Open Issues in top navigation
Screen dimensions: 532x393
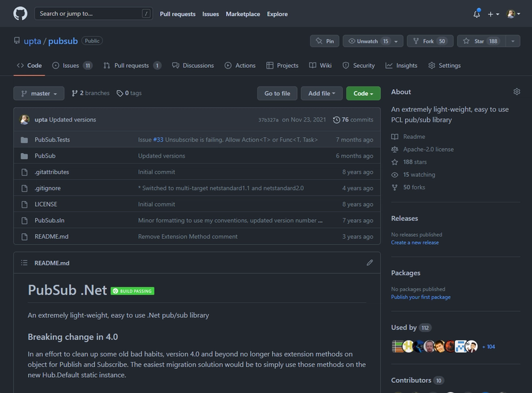tap(210, 14)
